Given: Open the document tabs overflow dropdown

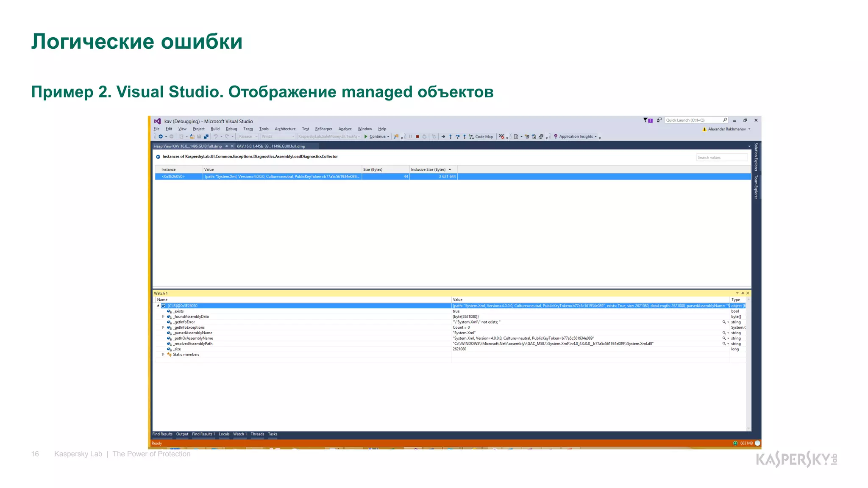Looking at the screenshot, I should point(749,146).
